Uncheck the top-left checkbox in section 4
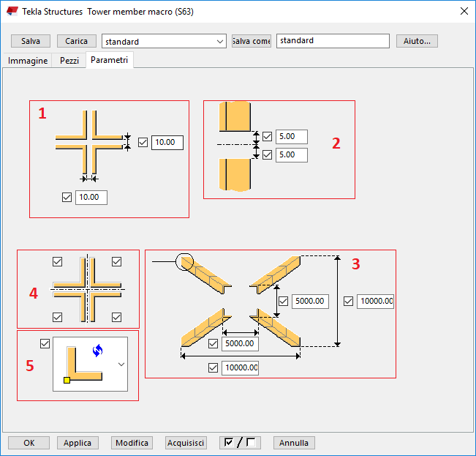 tap(58, 261)
